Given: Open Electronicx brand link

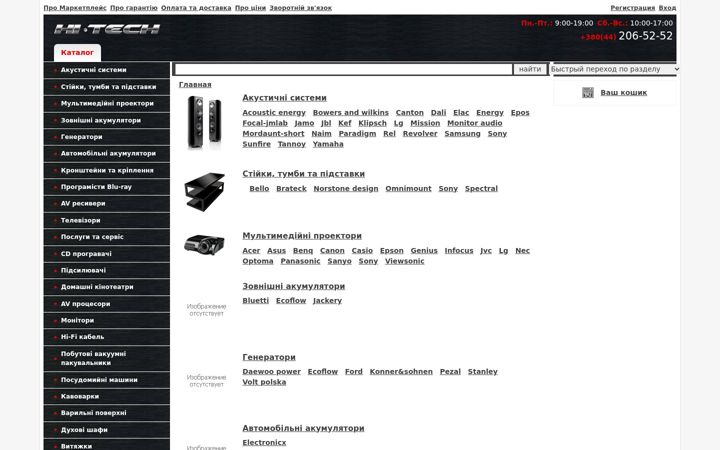Looking at the screenshot, I should coord(264,443).
